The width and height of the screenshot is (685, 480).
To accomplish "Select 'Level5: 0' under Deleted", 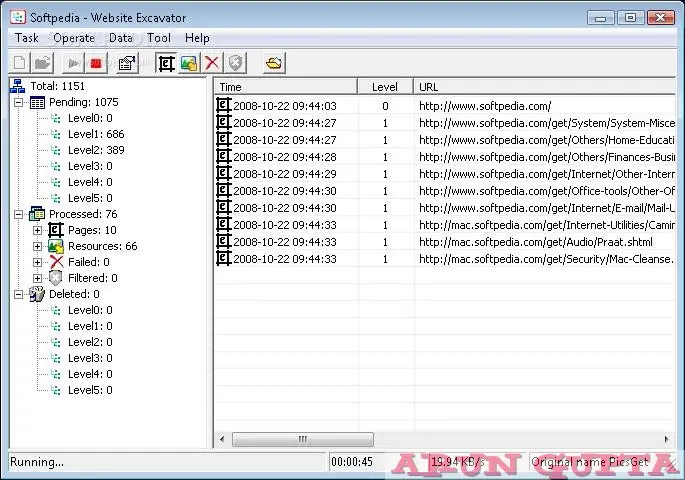I will pos(90,390).
